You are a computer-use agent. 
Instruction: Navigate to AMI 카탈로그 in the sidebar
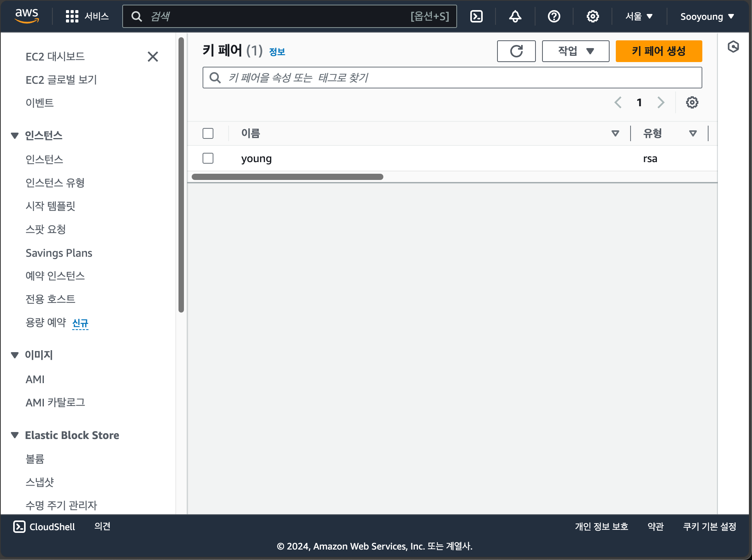coord(55,402)
